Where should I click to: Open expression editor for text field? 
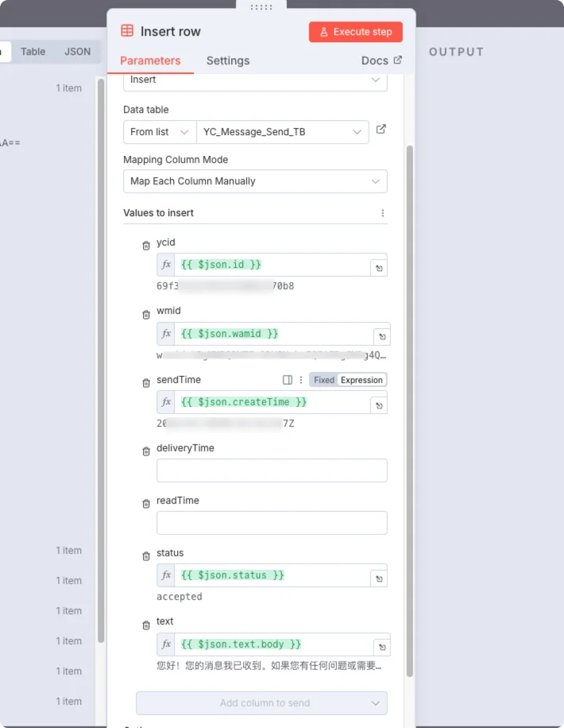(382, 647)
